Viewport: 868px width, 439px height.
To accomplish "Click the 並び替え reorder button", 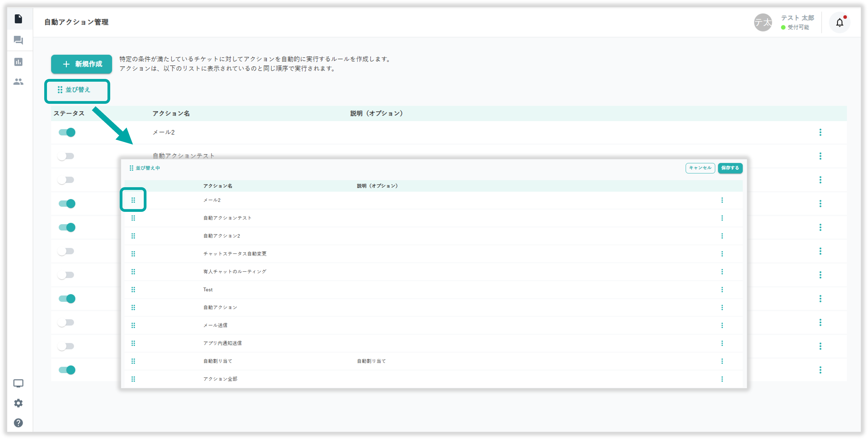I will (x=74, y=90).
